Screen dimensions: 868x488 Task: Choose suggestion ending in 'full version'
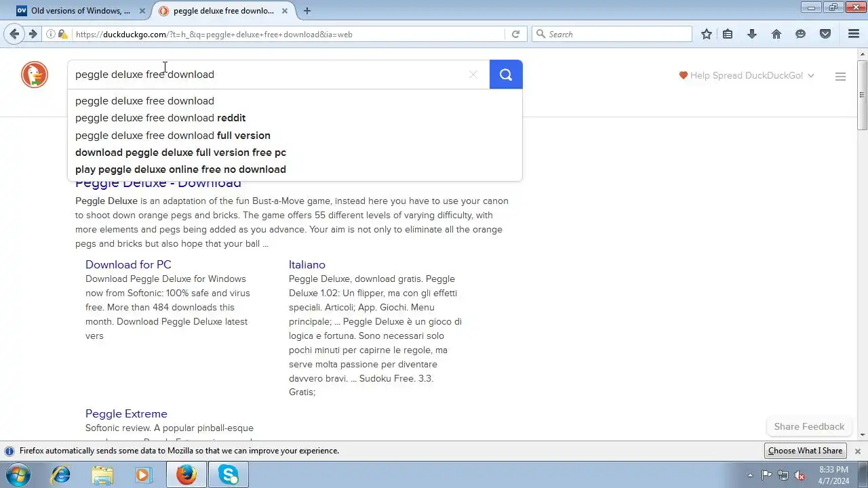click(295, 136)
